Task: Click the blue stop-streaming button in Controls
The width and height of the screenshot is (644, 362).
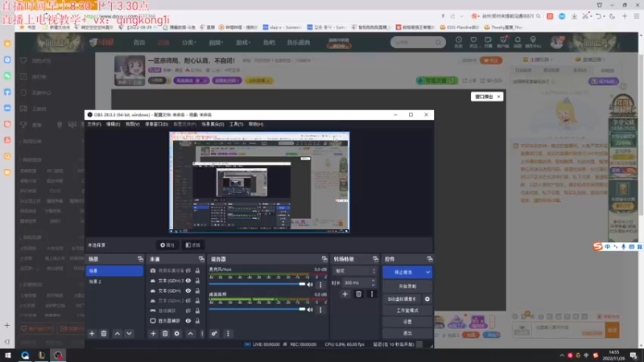Action: click(403, 272)
